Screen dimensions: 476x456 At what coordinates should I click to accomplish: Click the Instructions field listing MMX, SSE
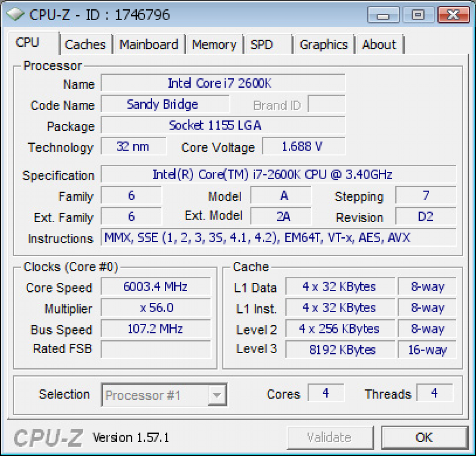click(x=279, y=237)
